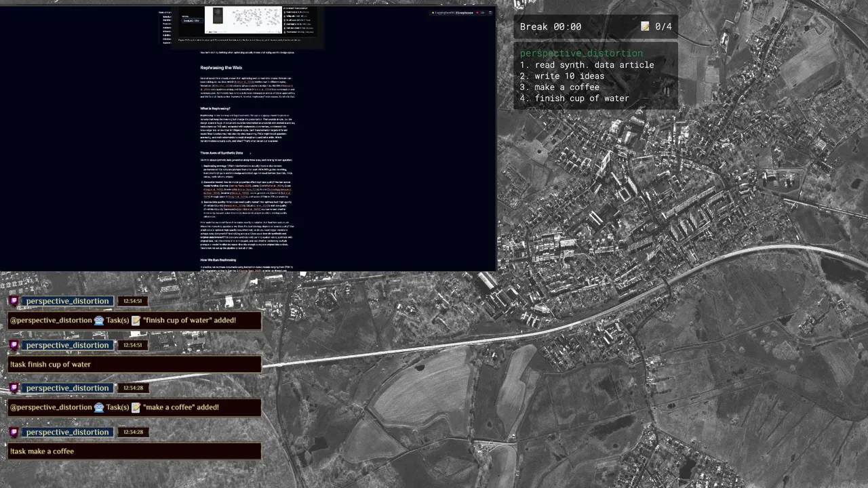Screen dimensions: 868x488
Task: Click robot emoji in the 'make a coffee' added message
Action: click(x=99, y=407)
